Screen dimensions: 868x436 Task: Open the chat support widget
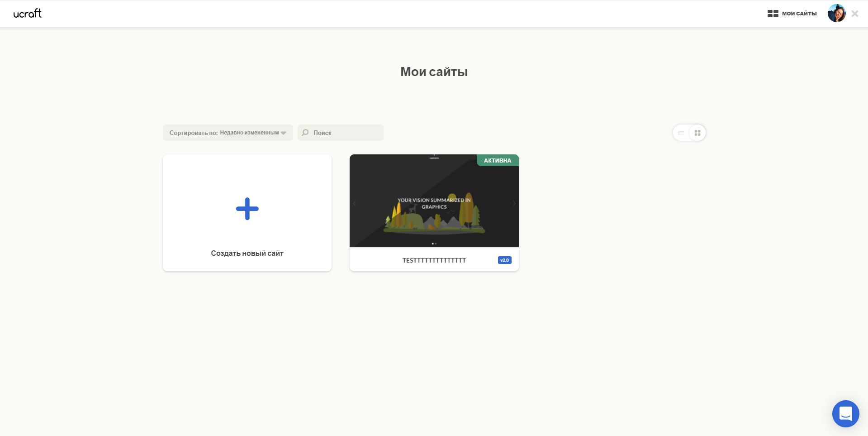[845, 413]
